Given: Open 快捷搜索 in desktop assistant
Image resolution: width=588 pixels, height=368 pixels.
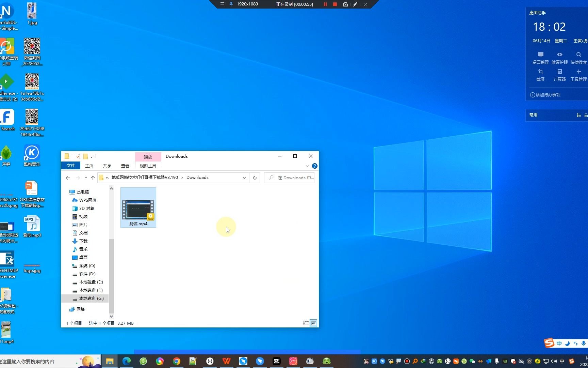Looking at the screenshot, I should pos(578,58).
